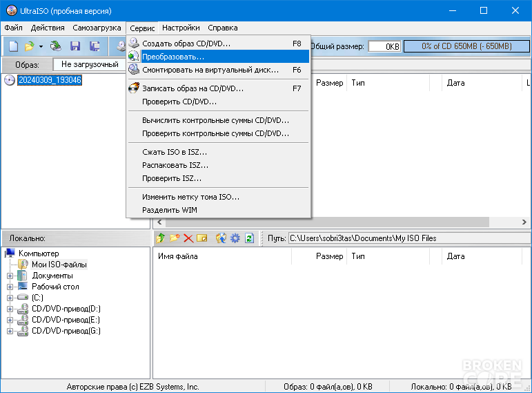Click the total size 0KB field
The height and width of the screenshot is (393, 532).
tap(385, 46)
